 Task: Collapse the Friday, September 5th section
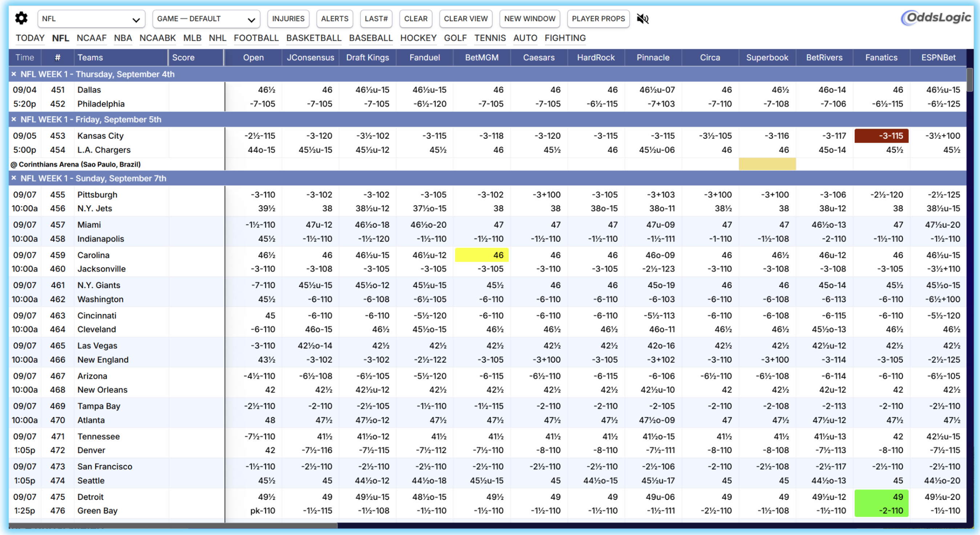pyautogui.click(x=14, y=119)
